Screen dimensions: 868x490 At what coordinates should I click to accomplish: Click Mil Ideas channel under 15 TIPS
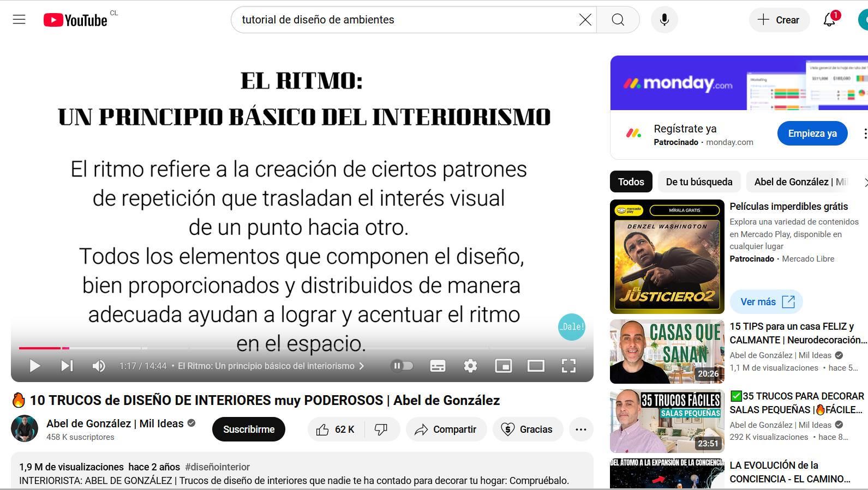point(781,355)
